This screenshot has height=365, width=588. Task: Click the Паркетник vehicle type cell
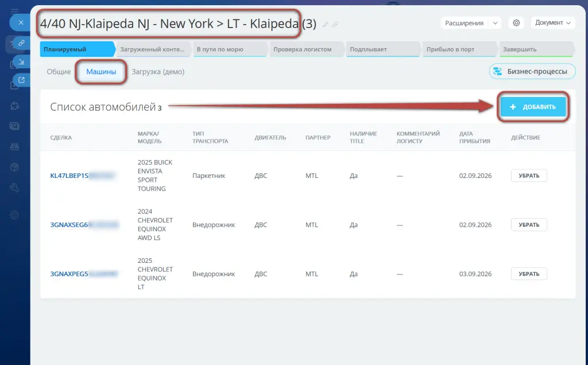click(209, 176)
